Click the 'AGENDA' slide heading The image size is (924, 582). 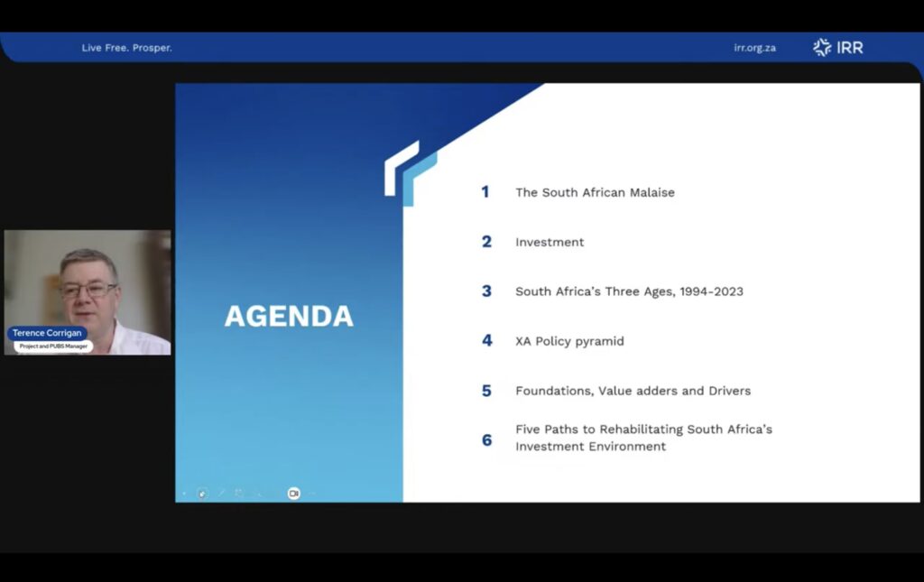tap(289, 317)
